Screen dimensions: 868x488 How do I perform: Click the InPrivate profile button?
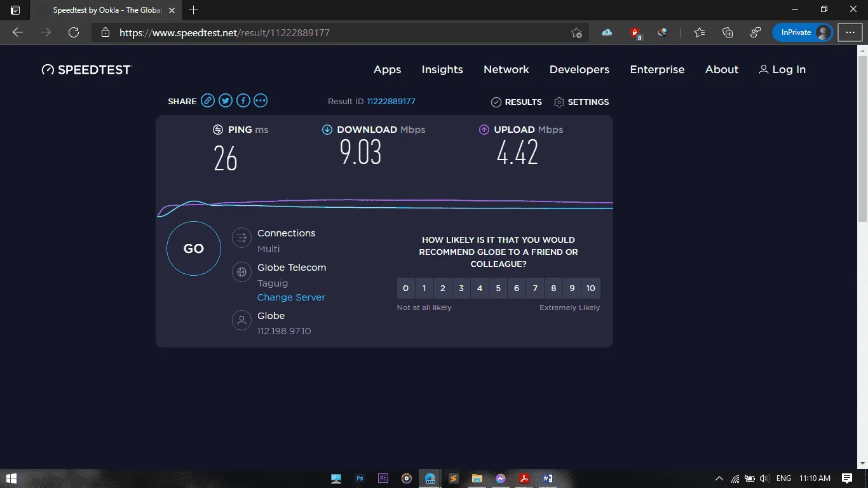point(802,32)
